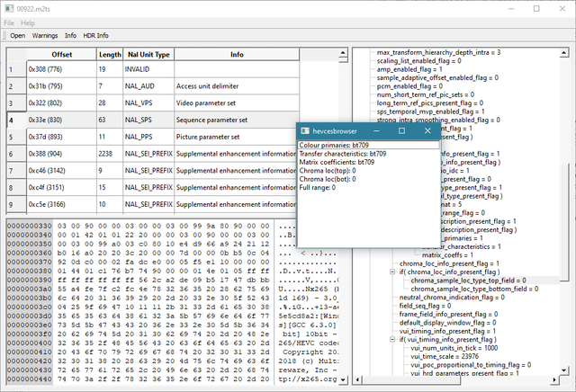Select neutral_chroma_indication_flag = 0 item
Screen dimensions: 576x392
click(x=452, y=298)
